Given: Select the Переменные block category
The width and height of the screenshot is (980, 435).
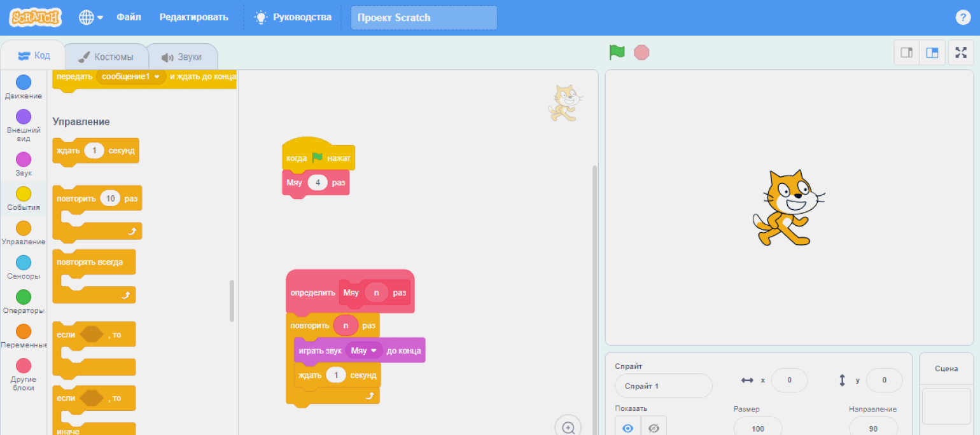Looking at the screenshot, I should (x=24, y=336).
